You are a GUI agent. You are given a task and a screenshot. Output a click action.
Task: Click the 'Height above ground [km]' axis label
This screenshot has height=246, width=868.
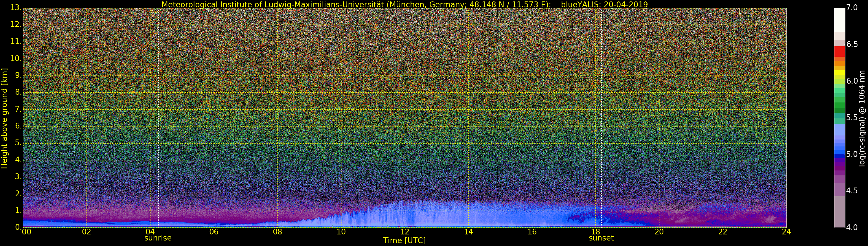pos(4,118)
